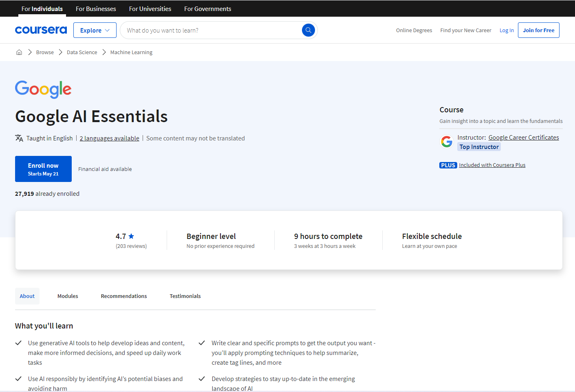Screen dimensions: 575x392
Task: Go to Machine Learning breadcrumb
Action: pos(131,52)
